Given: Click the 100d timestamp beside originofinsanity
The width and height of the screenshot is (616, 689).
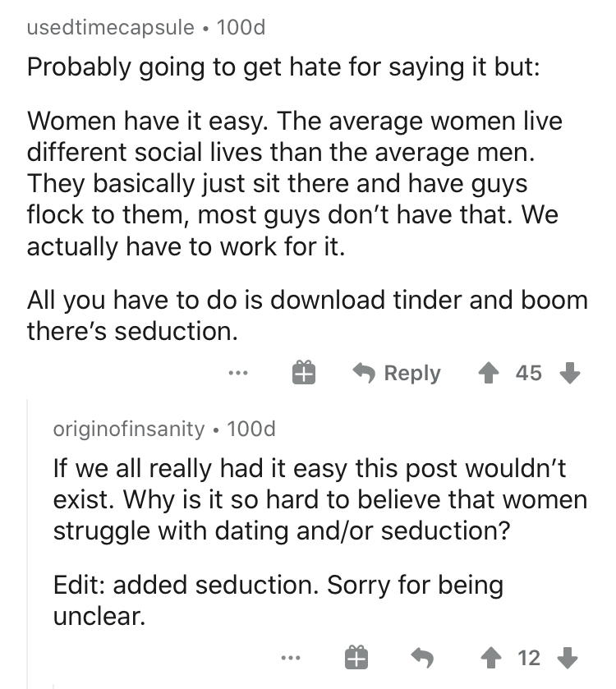Looking at the screenshot, I should pos(251,428).
